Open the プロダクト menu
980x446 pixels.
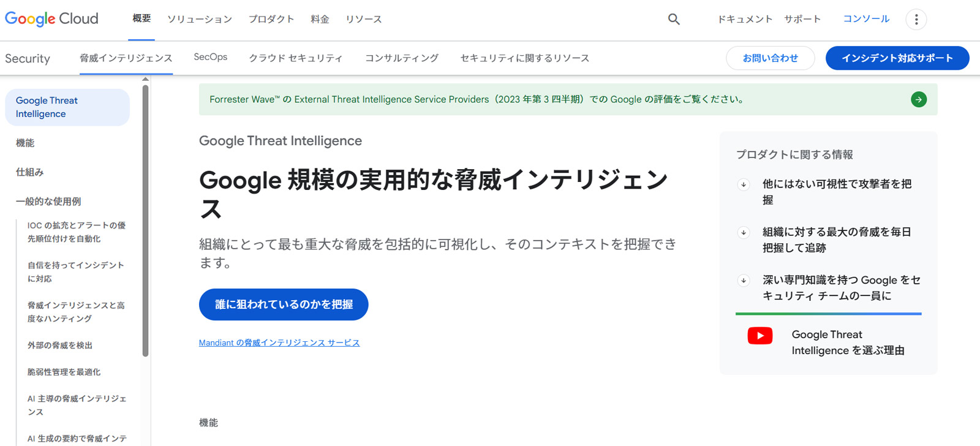271,19
